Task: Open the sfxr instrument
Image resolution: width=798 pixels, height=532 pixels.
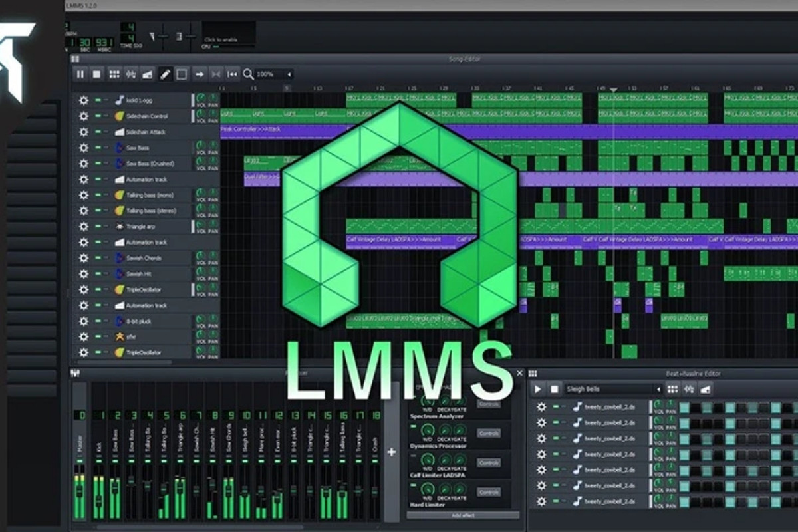Action: pyautogui.click(x=119, y=337)
